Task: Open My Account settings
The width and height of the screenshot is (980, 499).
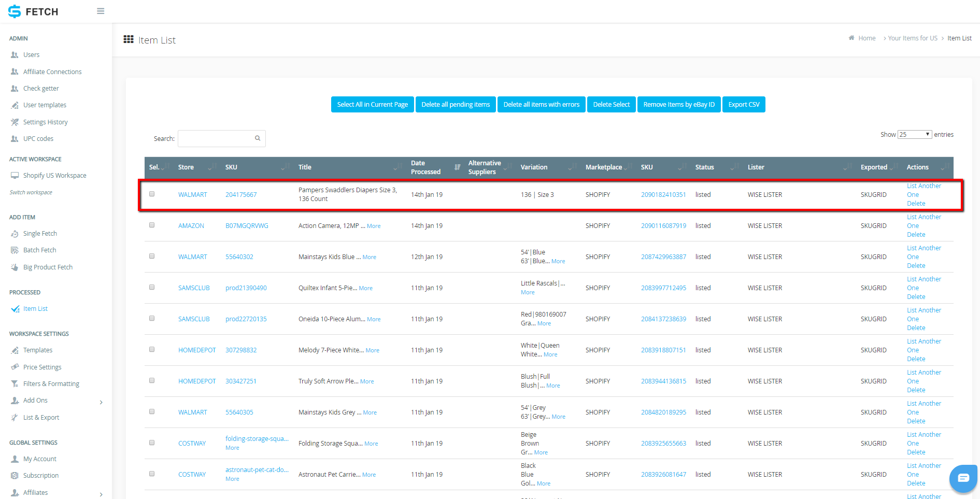Action: pyautogui.click(x=39, y=459)
